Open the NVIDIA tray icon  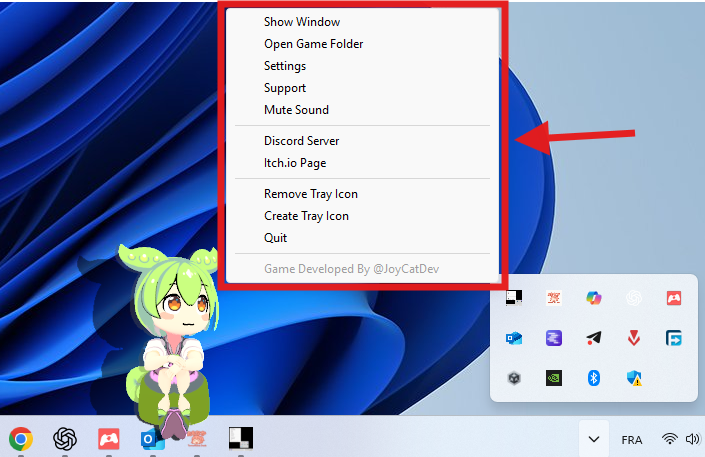[554, 378]
